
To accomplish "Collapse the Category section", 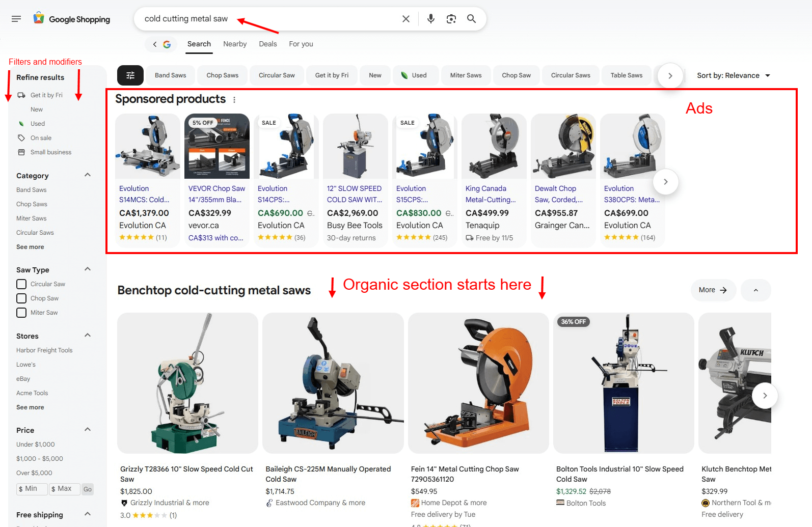I will click(x=88, y=175).
